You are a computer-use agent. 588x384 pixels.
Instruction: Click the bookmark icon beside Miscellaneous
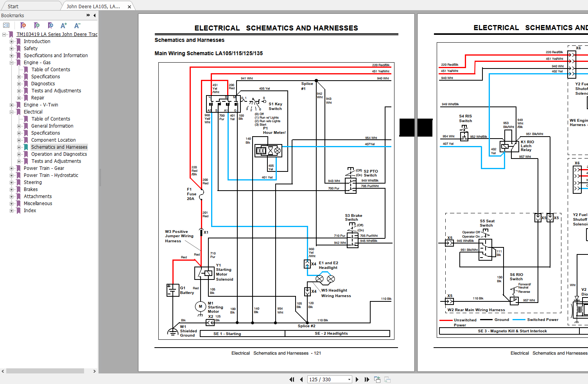[x=18, y=204]
